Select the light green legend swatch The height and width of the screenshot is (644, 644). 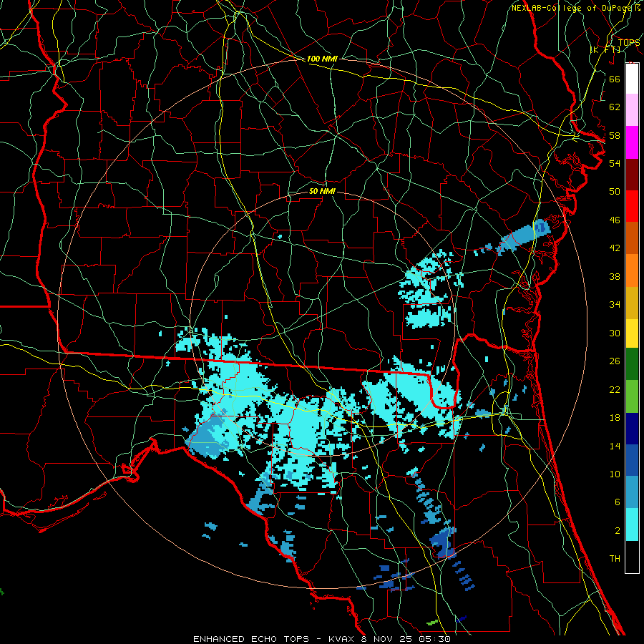pyautogui.click(x=632, y=396)
